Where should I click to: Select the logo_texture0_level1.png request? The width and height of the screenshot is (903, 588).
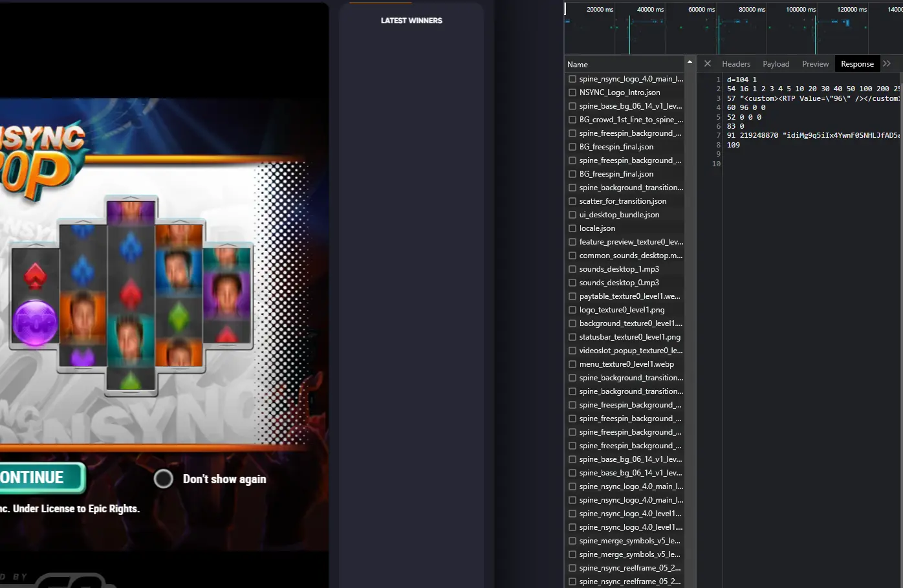point(622,310)
